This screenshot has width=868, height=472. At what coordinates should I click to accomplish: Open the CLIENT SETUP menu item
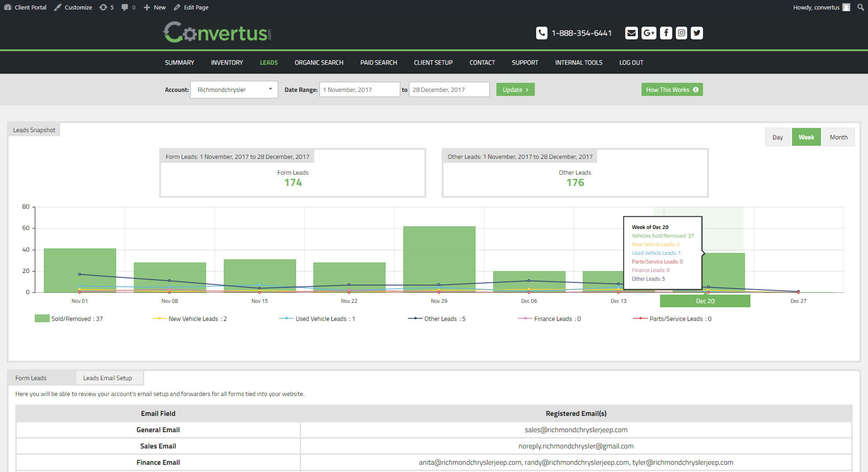[433, 62]
